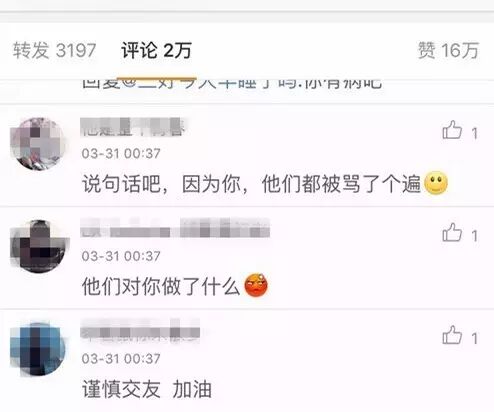Open the 转发 3197 tab
The image size is (494, 412).
point(55,50)
